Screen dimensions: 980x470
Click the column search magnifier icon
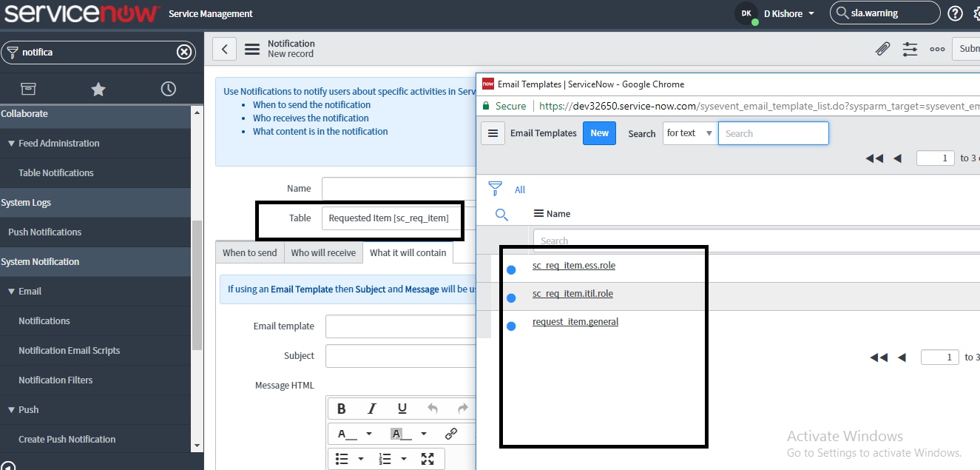coord(501,215)
